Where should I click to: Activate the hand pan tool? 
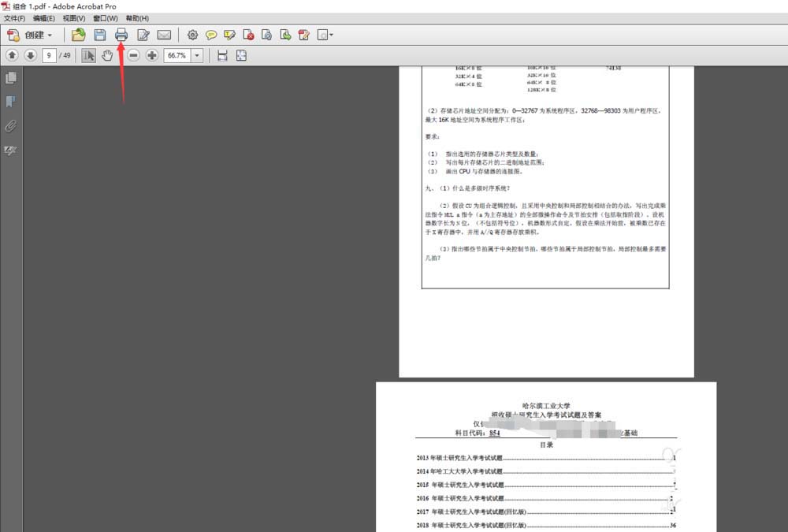[107, 55]
